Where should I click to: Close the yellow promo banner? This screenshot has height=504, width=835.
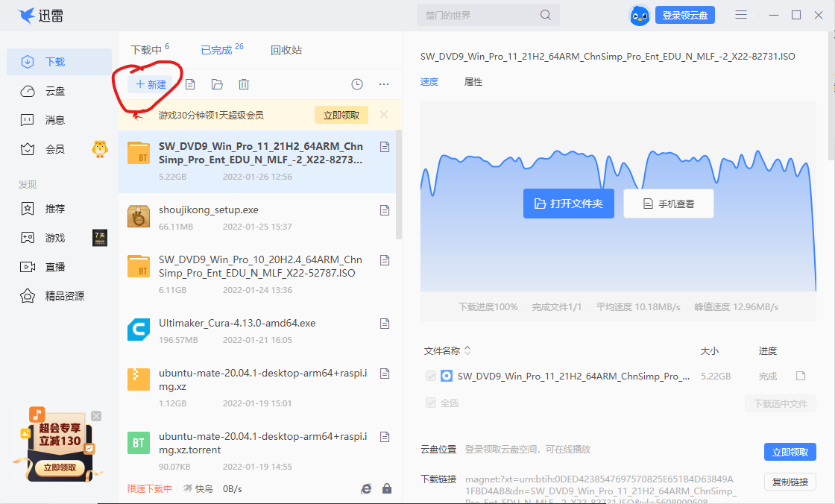(x=384, y=115)
